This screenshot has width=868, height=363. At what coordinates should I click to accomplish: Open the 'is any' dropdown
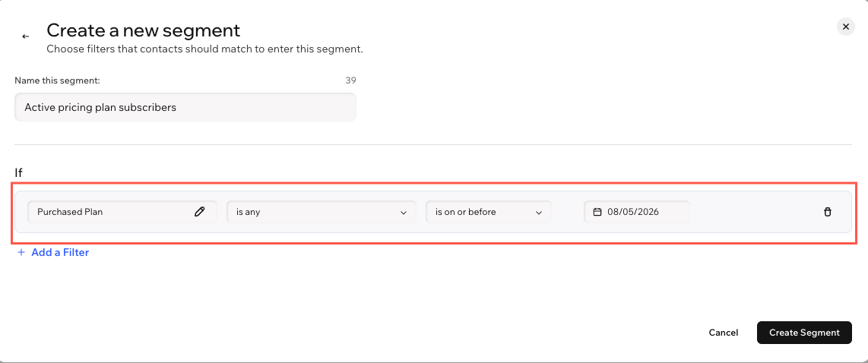[321, 212]
